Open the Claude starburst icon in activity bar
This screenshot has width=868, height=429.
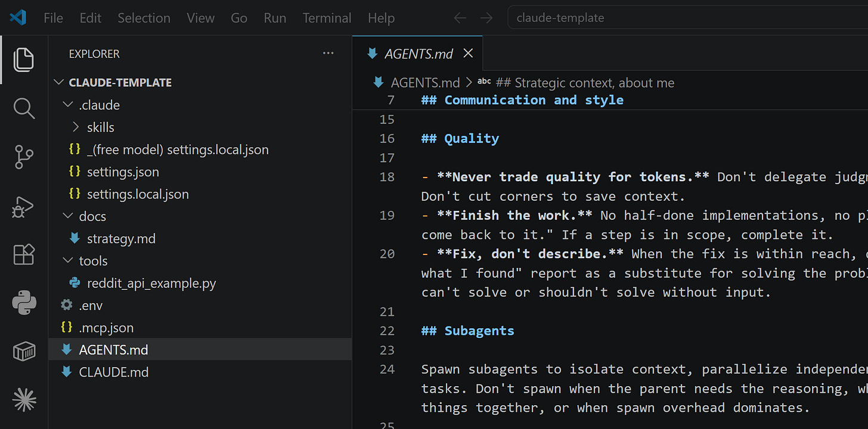(24, 400)
